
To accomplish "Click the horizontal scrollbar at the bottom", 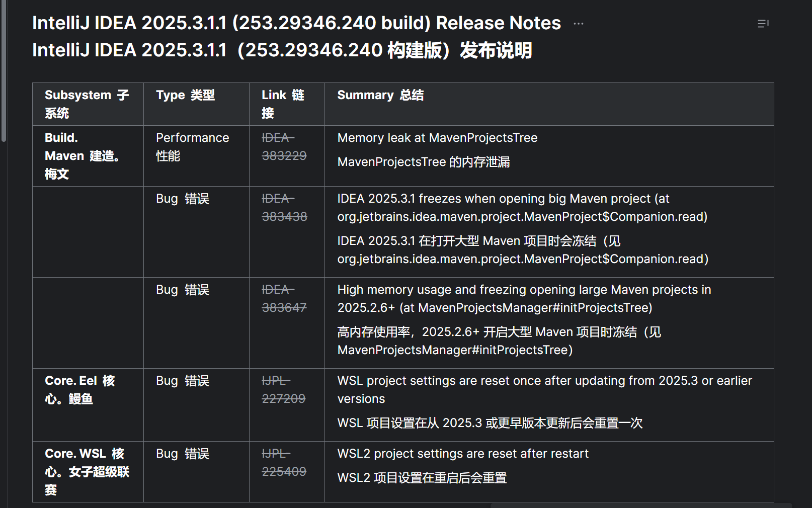I will pos(641,505).
